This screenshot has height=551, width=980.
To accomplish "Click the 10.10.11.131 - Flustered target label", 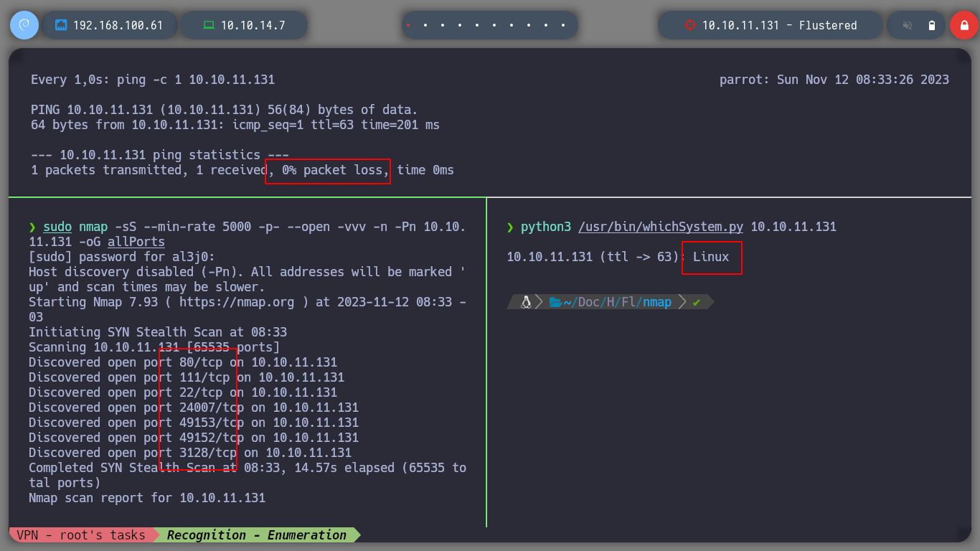I will [x=780, y=25].
